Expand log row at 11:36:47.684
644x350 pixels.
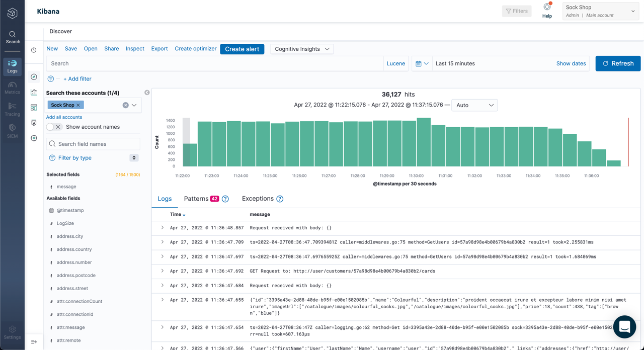point(163,285)
